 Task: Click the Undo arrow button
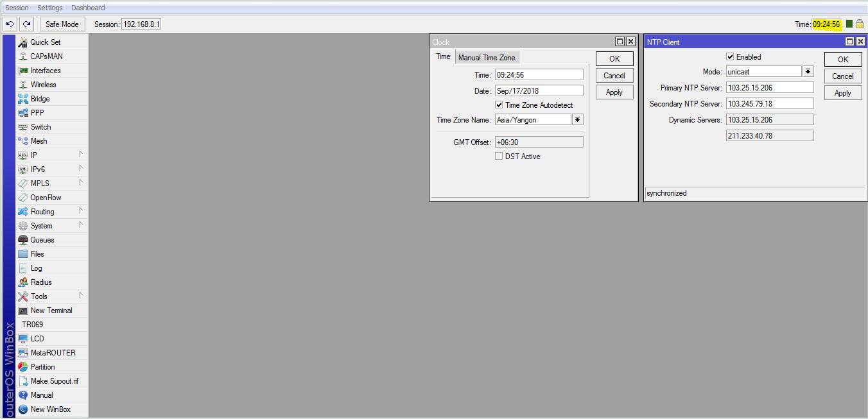tap(10, 24)
